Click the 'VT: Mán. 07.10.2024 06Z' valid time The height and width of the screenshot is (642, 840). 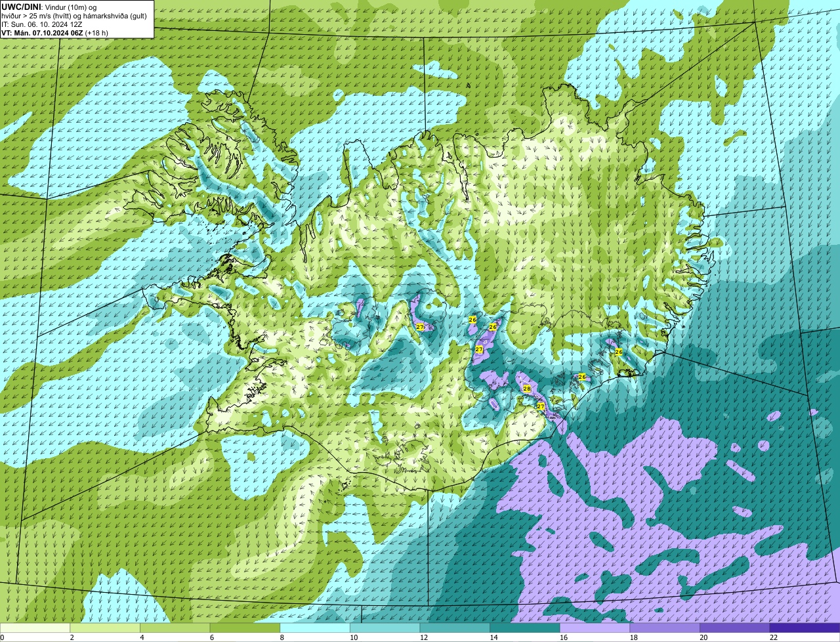pyautogui.click(x=42, y=33)
